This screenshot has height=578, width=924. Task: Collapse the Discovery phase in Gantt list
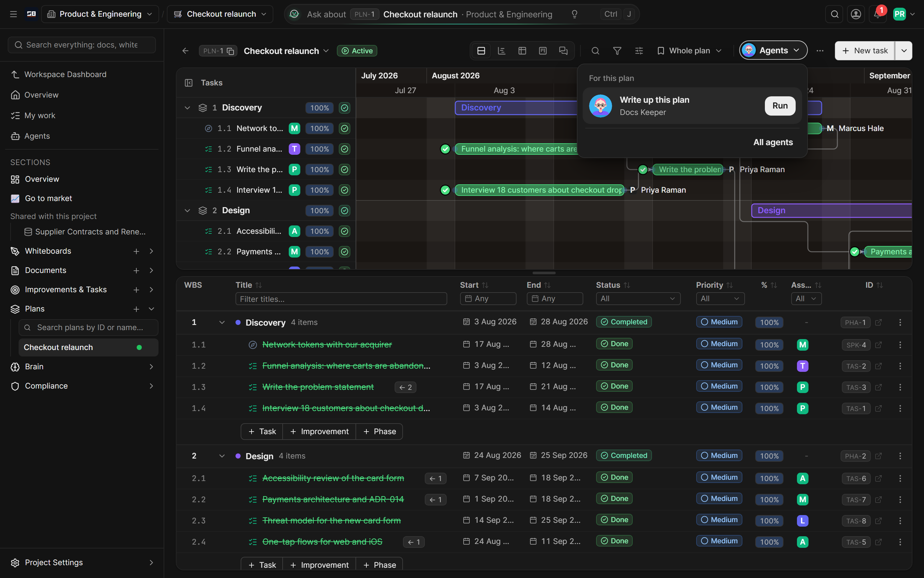(187, 108)
